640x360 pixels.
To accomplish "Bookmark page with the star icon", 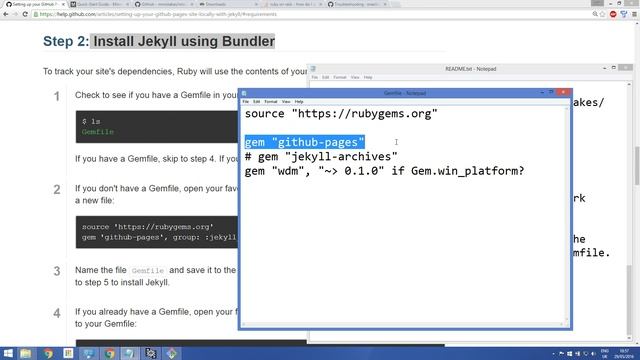I will 603,14.
